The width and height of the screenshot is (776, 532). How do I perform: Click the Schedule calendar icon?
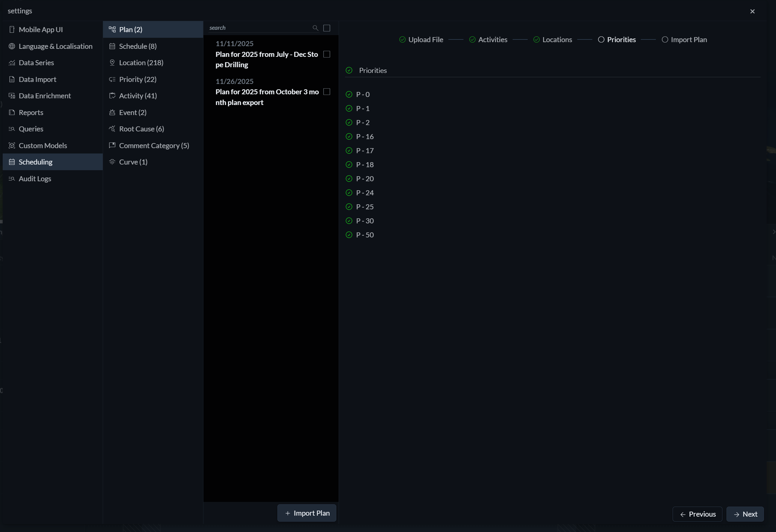click(112, 46)
